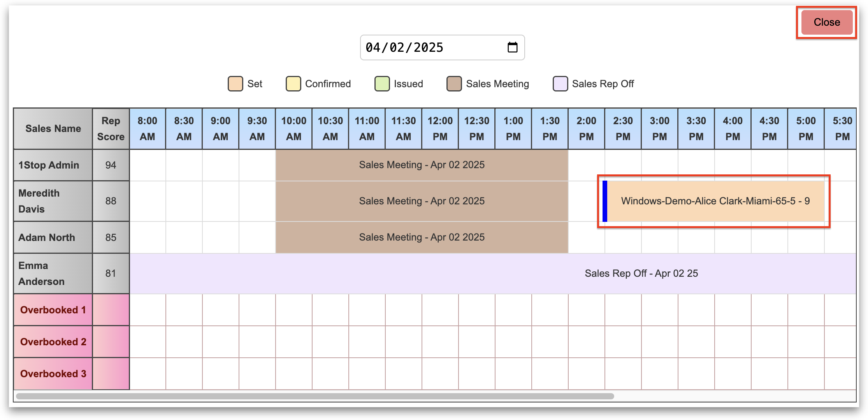Open the calendar picker icon in date field

pyautogui.click(x=512, y=47)
